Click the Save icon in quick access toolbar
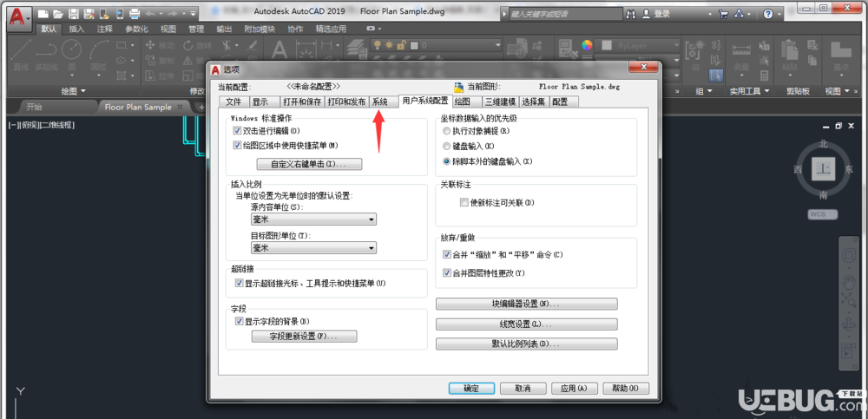The image size is (868, 419). [x=73, y=13]
